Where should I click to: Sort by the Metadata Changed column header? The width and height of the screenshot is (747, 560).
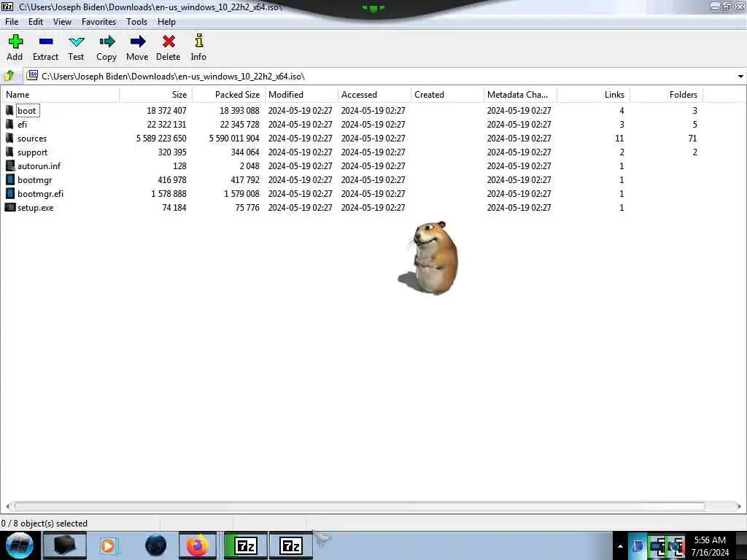click(520, 94)
